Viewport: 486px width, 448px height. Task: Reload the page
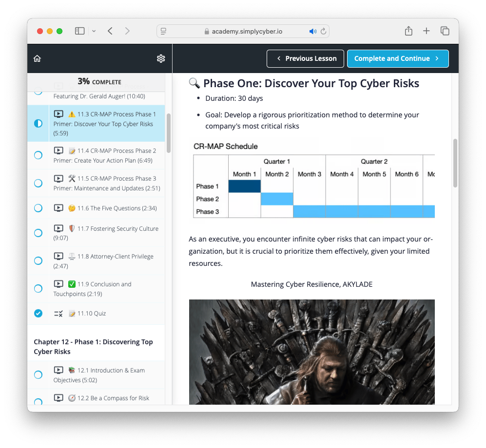(x=323, y=31)
